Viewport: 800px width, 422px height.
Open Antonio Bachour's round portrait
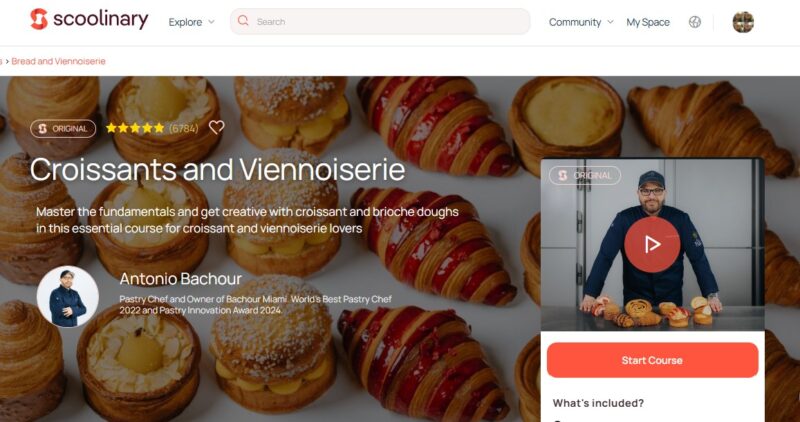68,296
